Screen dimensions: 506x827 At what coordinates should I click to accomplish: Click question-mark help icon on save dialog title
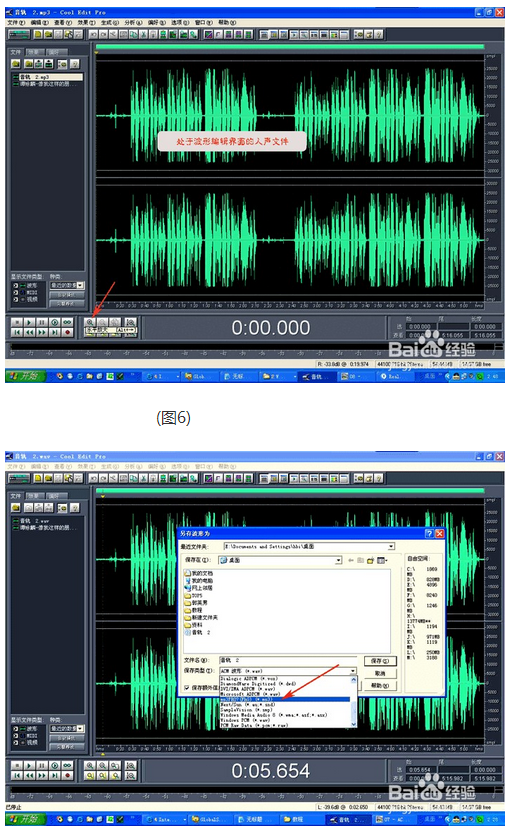[429, 534]
